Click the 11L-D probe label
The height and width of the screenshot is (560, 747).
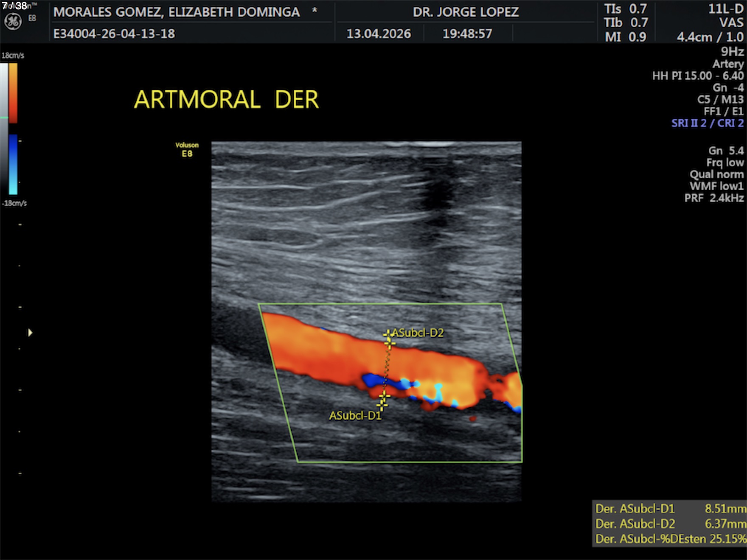coord(725,9)
